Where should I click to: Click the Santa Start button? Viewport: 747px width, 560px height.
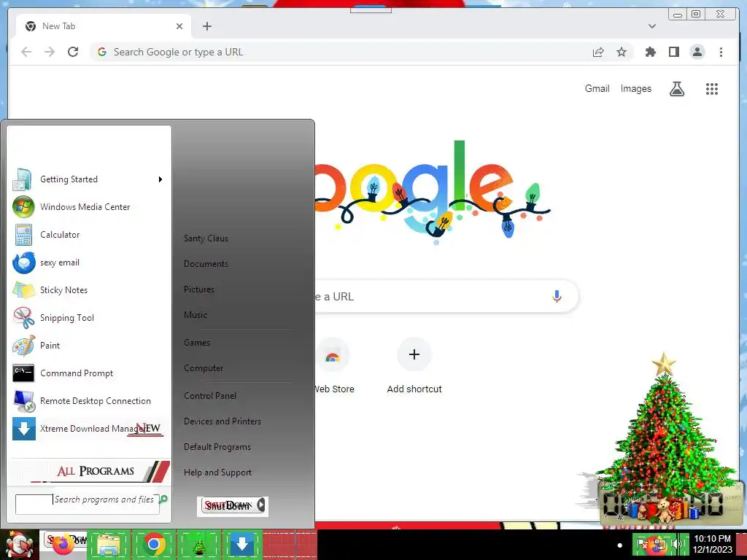click(x=19, y=545)
